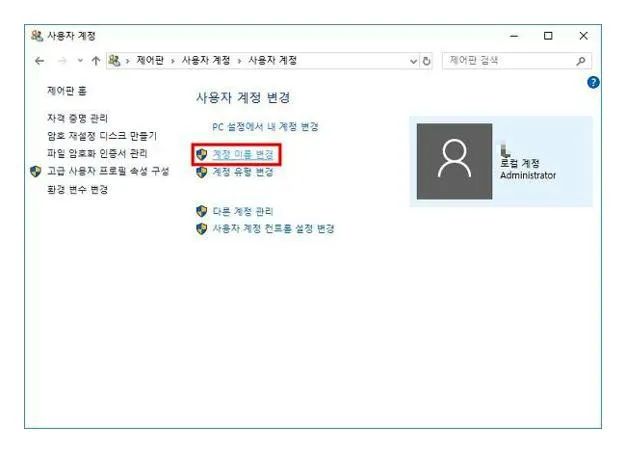Open 제어판 홈 link
The width and height of the screenshot is (626, 453).
pyautogui.click(x=67, y=91)
